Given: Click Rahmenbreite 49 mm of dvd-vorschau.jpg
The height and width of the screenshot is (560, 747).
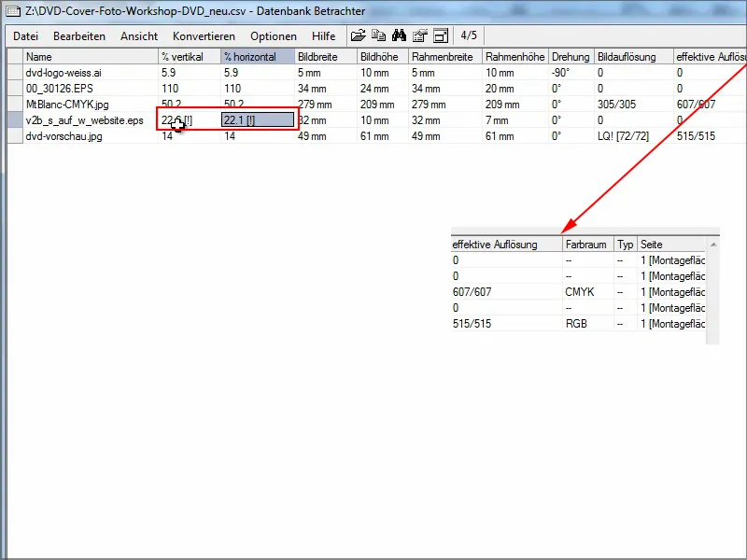Looking at the screenshot, I should (426, 136).
